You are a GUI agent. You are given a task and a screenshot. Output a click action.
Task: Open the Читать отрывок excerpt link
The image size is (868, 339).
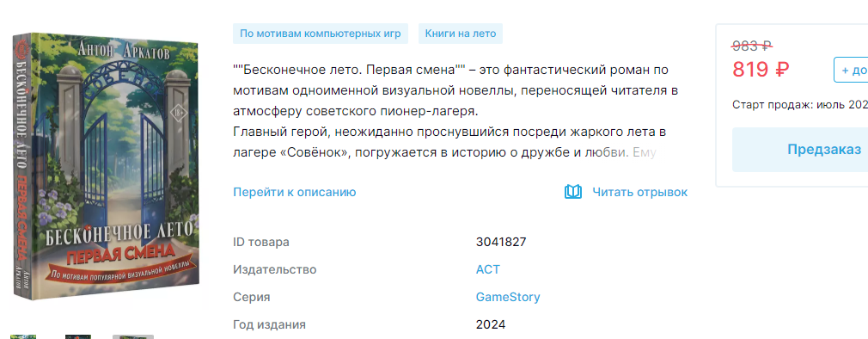(x=640, y=192)
